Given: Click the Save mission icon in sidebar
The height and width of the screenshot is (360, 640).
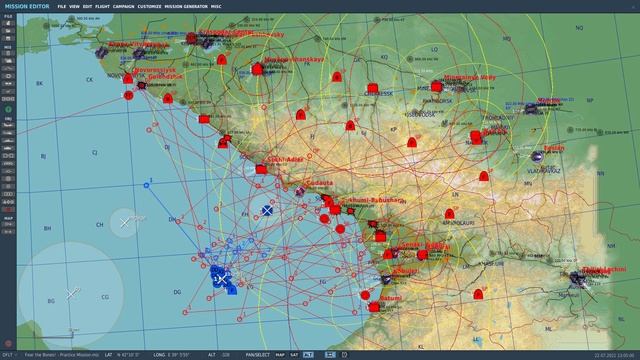Looking at the screenshot, I should tap(8, 39).
